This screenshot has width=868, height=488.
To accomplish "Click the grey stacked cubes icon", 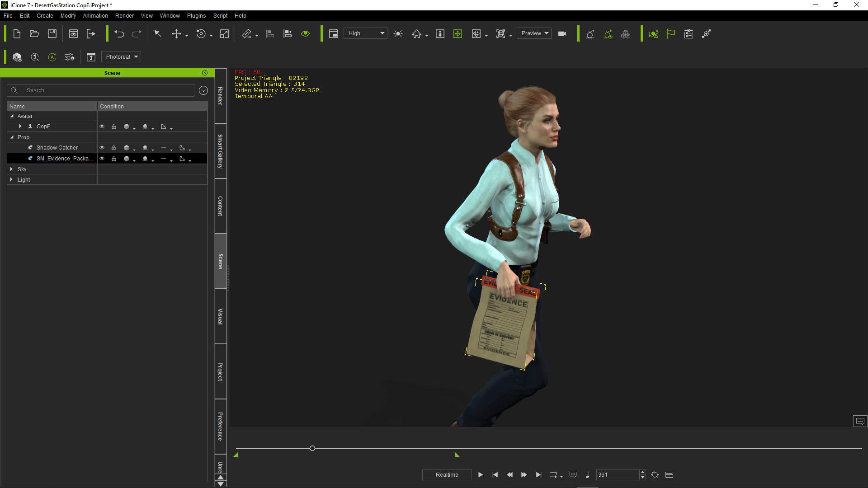I will [626, 34].
